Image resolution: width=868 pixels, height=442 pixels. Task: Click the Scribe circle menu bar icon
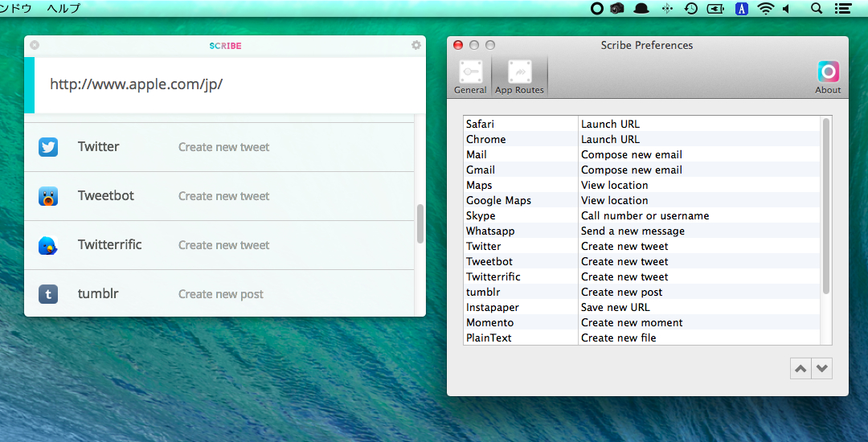click(596, 8)
